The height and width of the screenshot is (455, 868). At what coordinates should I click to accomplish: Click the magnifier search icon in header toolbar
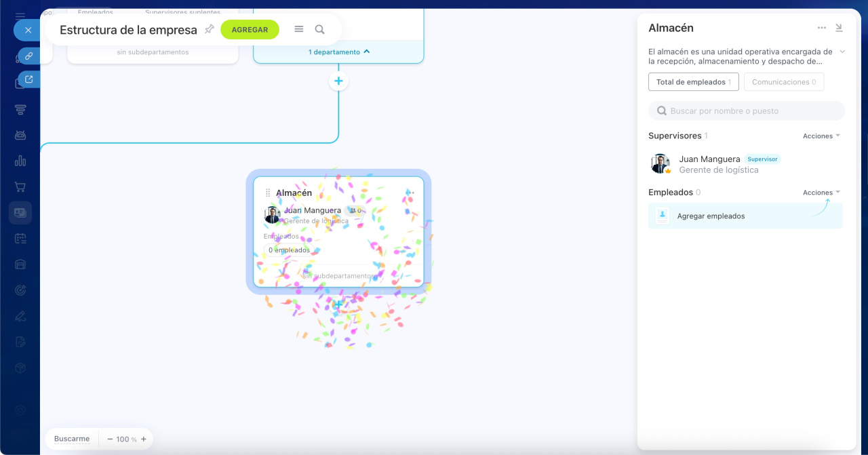319,29
